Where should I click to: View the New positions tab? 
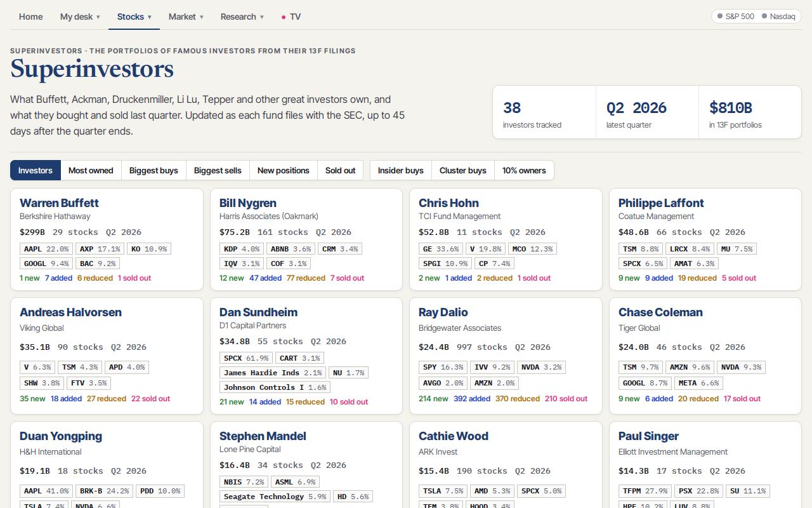(x=284, y=170)
